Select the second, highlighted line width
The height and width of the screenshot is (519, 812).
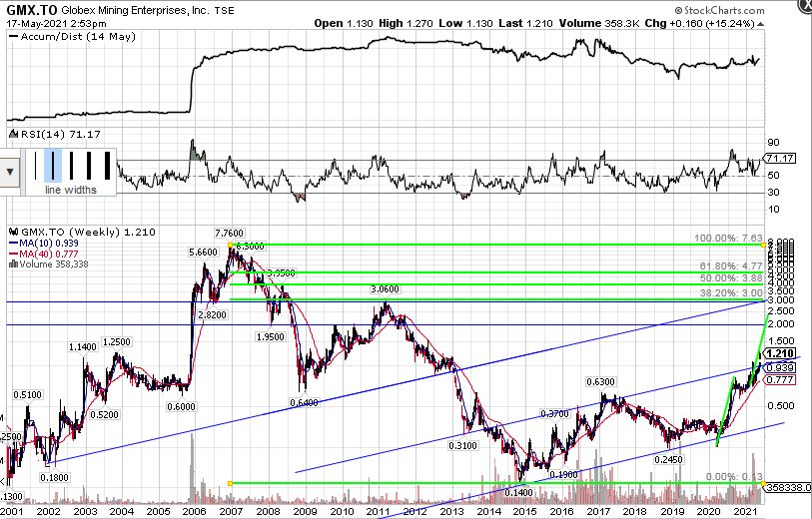52,166
